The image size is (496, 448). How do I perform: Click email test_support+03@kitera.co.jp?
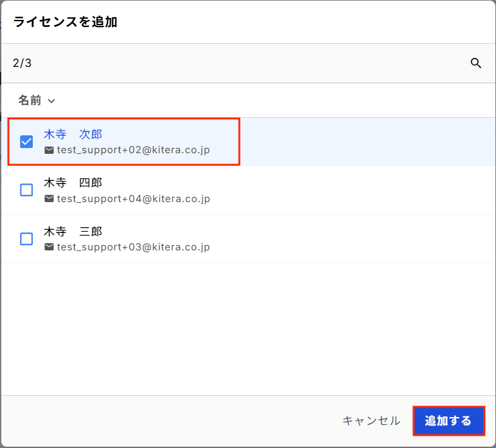(133, 247)
